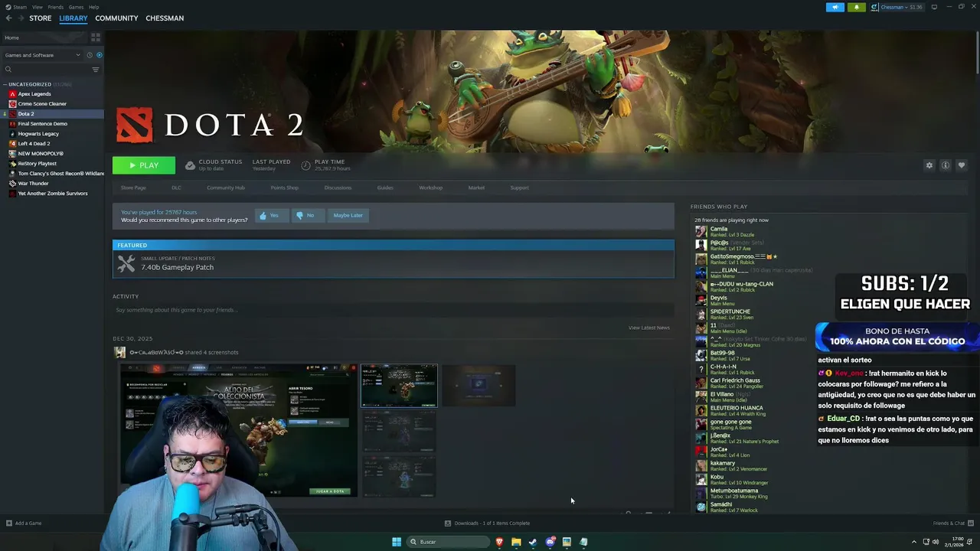Select Final Sentence Demo in the list

(x=42, y=124)
